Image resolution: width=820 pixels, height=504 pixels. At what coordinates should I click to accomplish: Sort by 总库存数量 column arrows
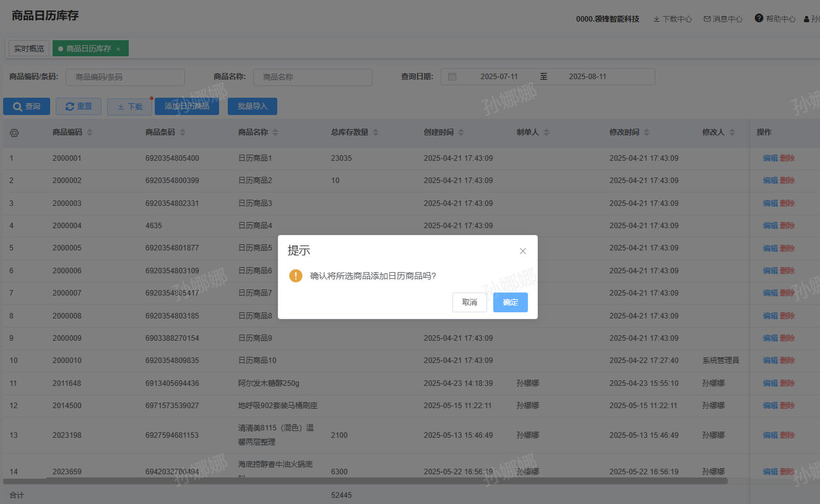point(376,133)
